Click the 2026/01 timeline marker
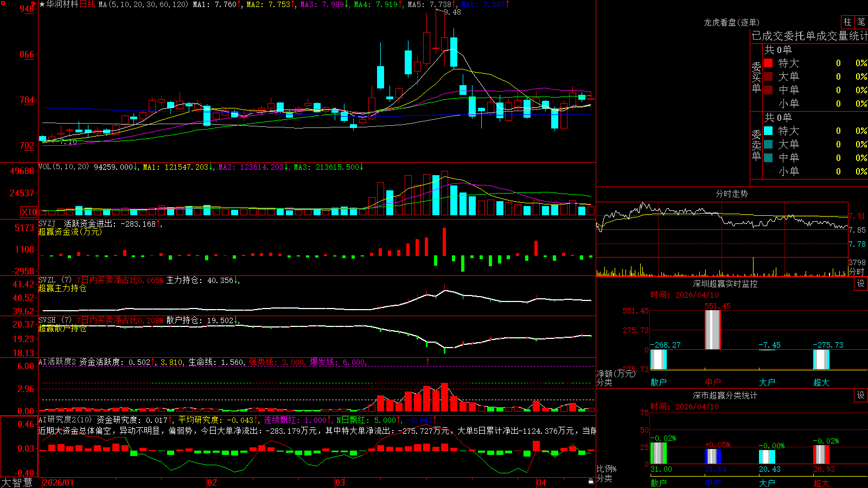Viewport: 868px width, 488px height. [x=58, y=483]
